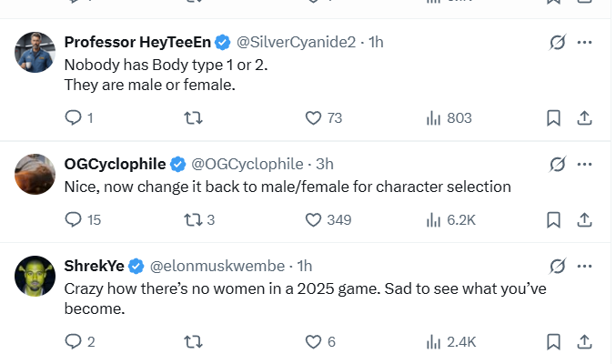Click the @SilverCyanide2 handle link
The height and width of the screenshot is (364, 616).
(297, 42)
